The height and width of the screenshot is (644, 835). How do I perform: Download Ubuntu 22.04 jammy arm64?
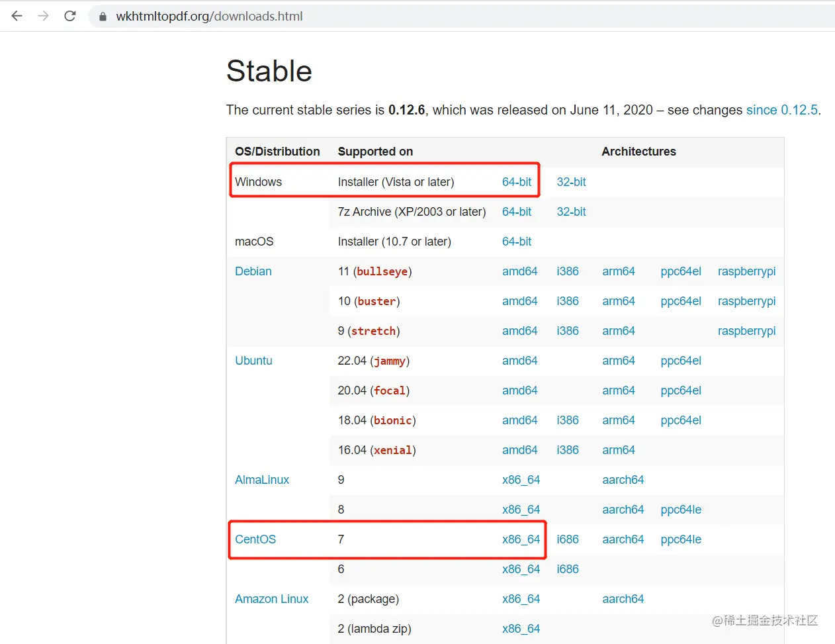tap(619, 361)
